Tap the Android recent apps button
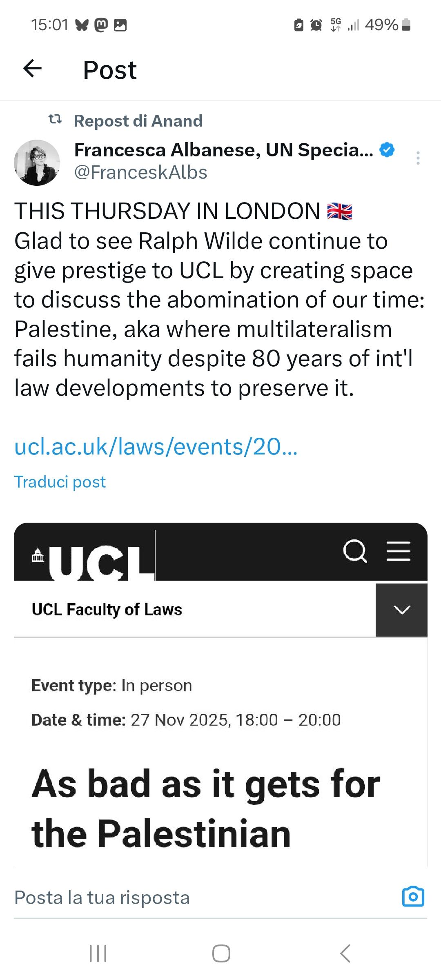Viewport: 441px width, 980px height. pyautogui.click(x=98, y=953)
